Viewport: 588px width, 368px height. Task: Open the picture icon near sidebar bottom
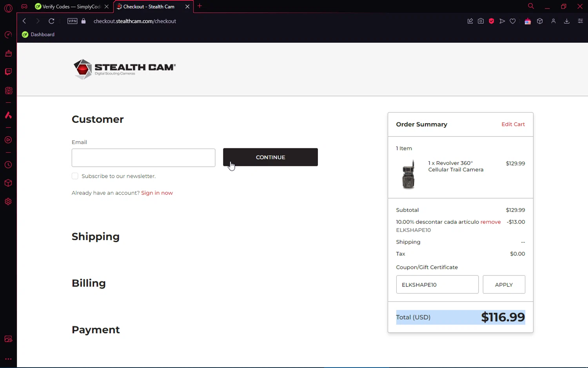pyautogui.click(x=8, y=339)
